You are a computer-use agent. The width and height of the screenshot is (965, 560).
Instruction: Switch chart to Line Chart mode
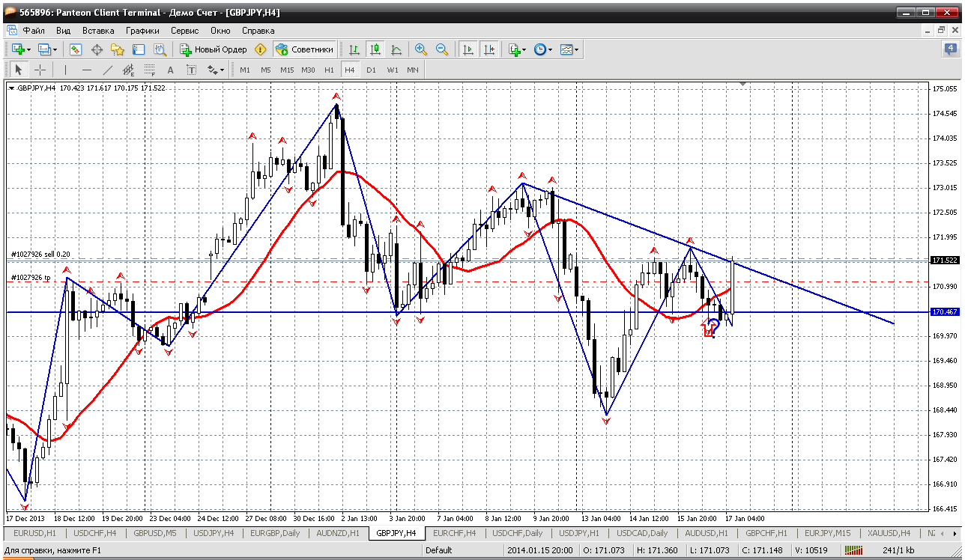396,49
